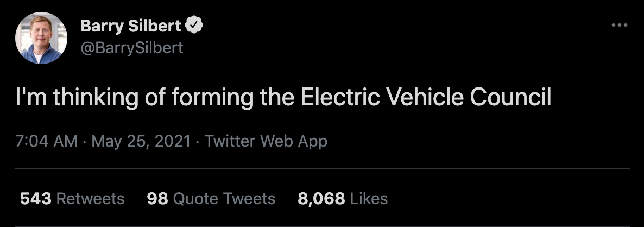The image size is (644, 227).
Task: Click the word "Retweets" label
Action: pos(90,198)
